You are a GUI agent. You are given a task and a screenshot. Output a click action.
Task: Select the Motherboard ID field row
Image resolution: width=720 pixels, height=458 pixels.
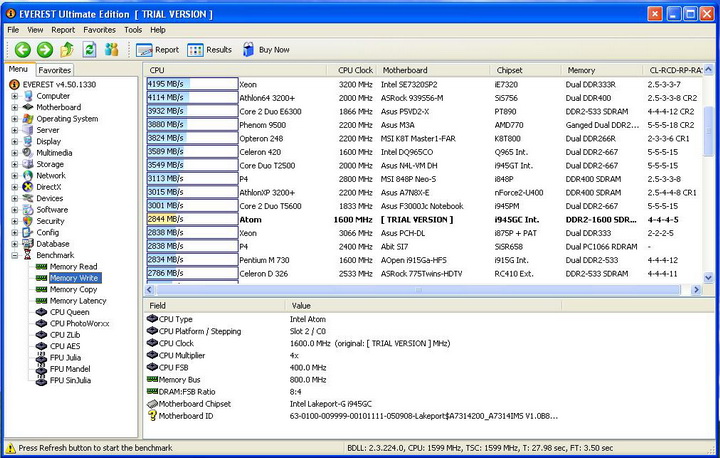click(352, 416)
